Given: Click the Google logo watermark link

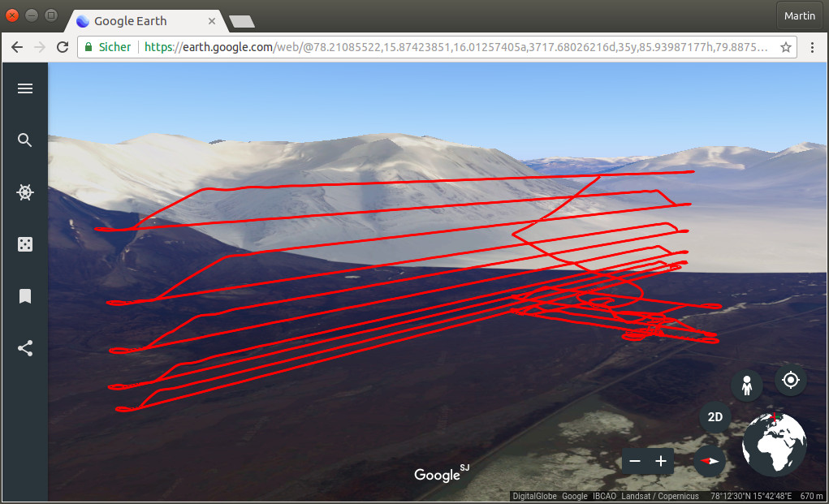Looking at the screenshot, I should click(442, 473).
